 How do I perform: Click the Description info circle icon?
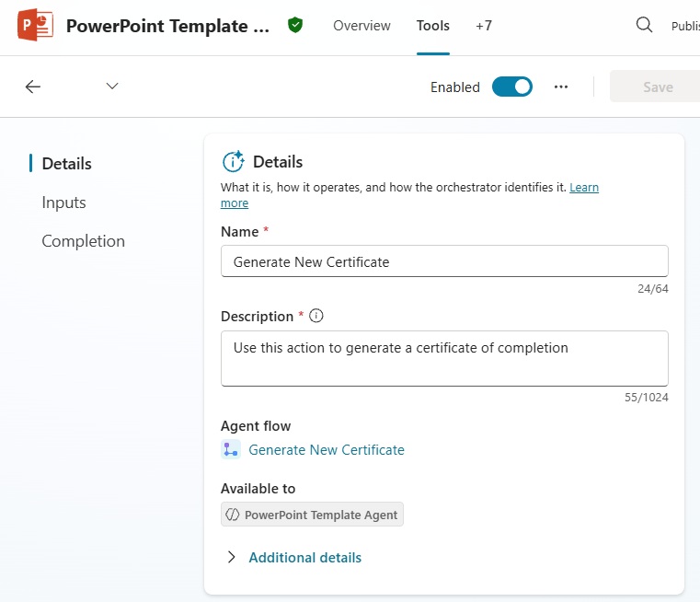[x=316, y=316]
